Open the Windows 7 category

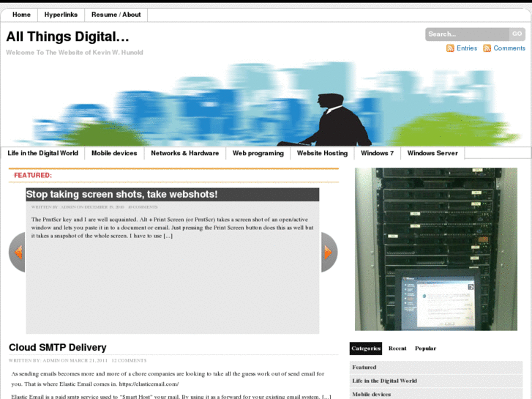point(378,153)
